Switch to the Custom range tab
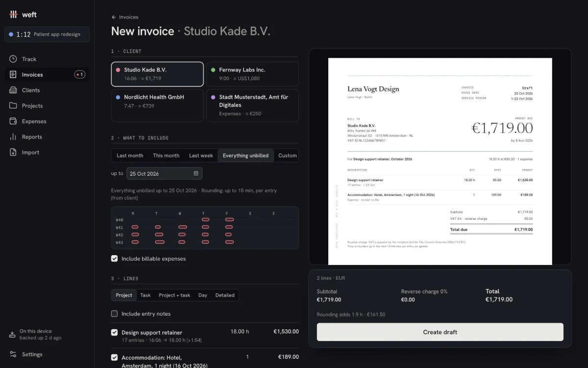Viewport: 588px width, 368px height. tap(287, 156)
